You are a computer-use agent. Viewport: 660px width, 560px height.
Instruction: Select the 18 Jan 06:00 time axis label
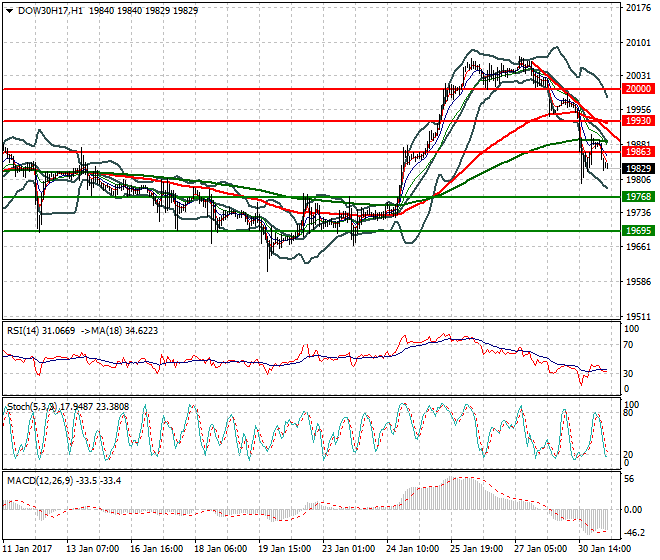tap(221, 549)
